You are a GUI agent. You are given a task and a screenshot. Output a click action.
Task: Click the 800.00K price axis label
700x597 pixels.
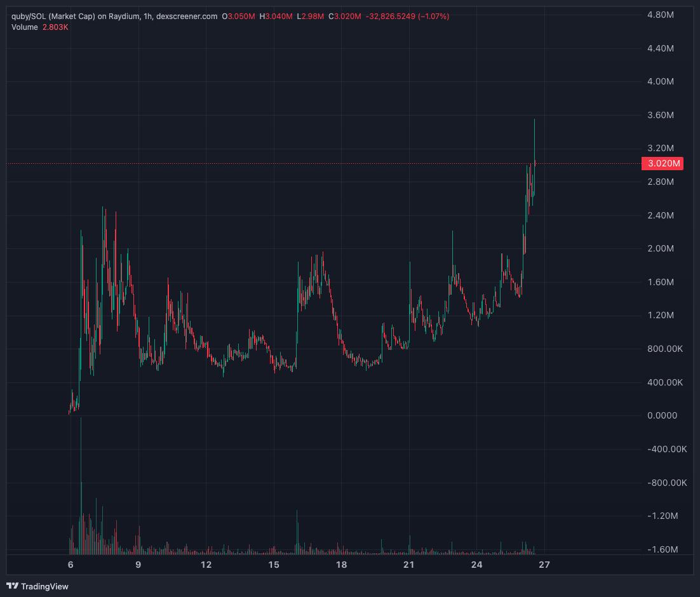(x=664, y=349)
